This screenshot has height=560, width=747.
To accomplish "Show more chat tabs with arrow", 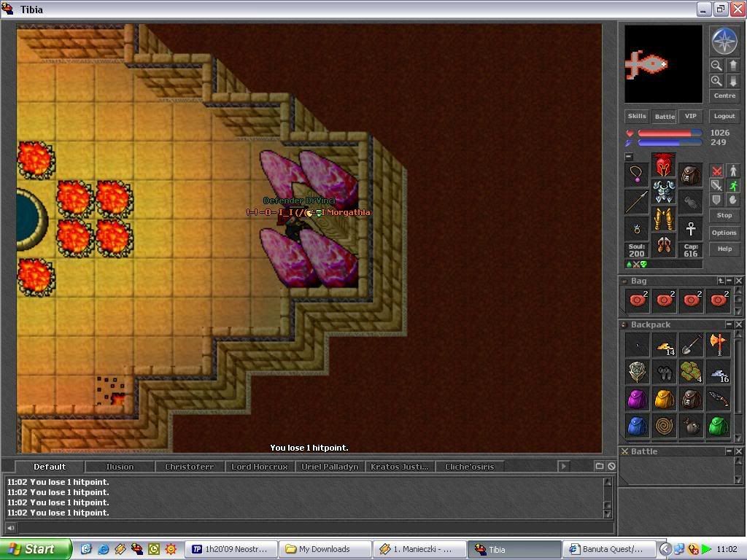I will pos(563,467).
